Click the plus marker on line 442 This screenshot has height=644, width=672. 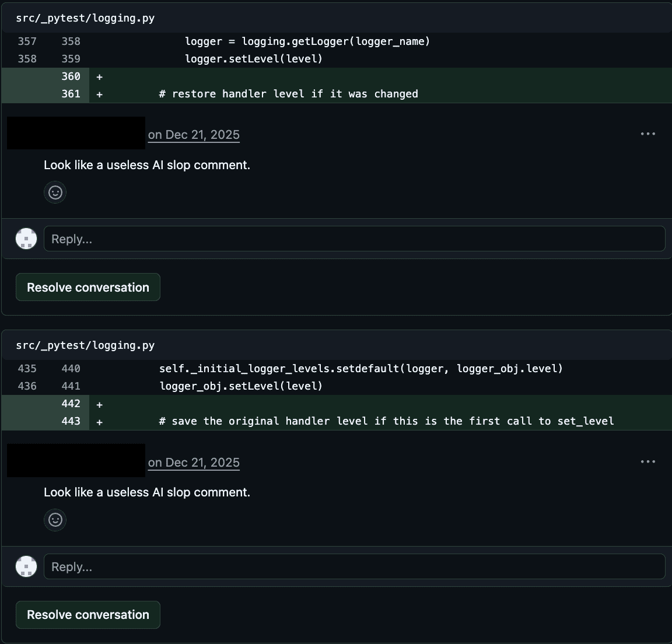[x=99, y=403]
